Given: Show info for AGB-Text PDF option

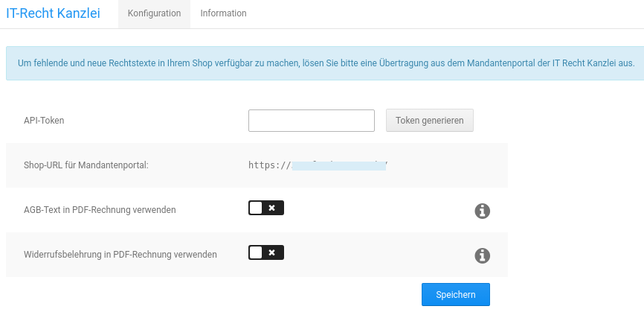Looking at the screenshot, I should 482,211.
